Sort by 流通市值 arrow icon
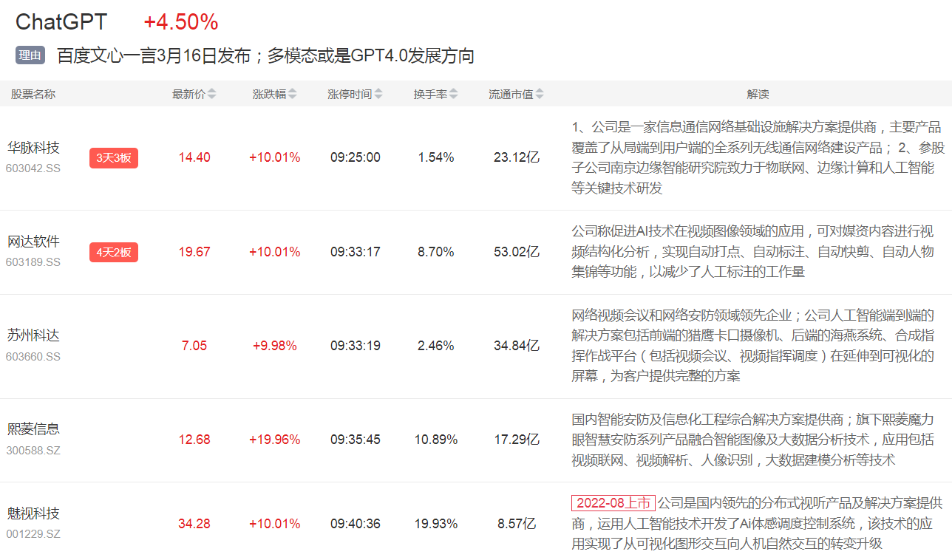Image resolution: width=952 pixels, height=560 pixels. (540, 95)
